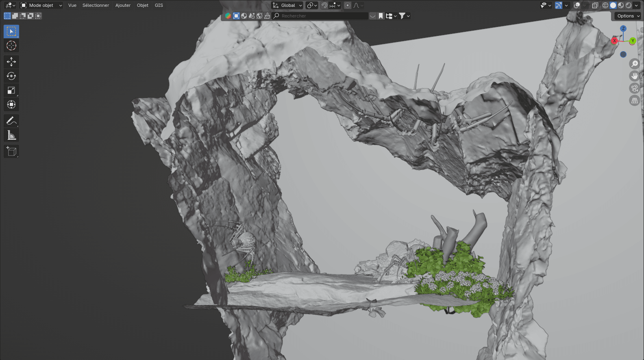Open the proportional falloff curve dropdown
Image resolution: width=644 pixels, height=360 pixels.
[x=358, y=5]
